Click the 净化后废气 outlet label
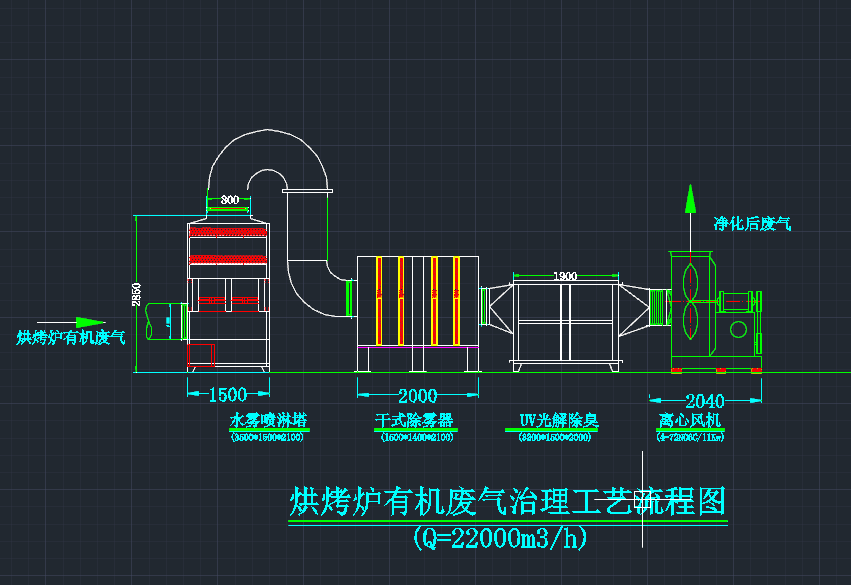This screenshot has height=585, width=851. point(752,224)
